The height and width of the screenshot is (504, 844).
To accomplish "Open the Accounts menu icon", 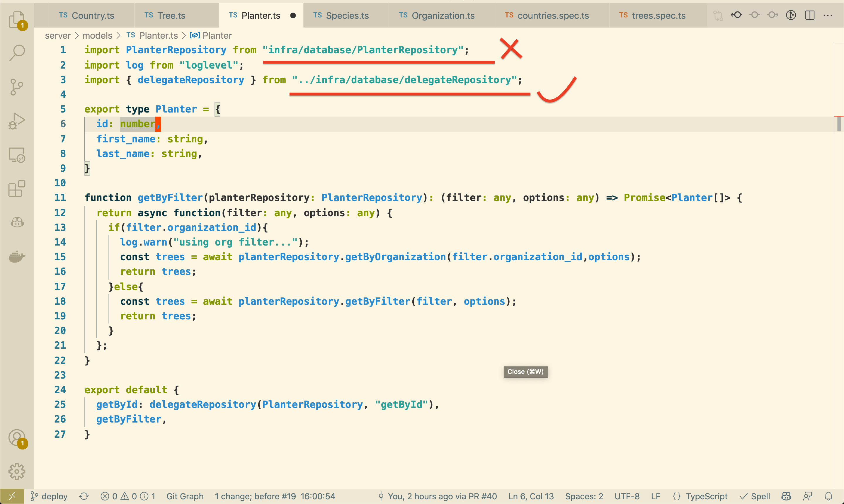I will [x=17, y=438].
